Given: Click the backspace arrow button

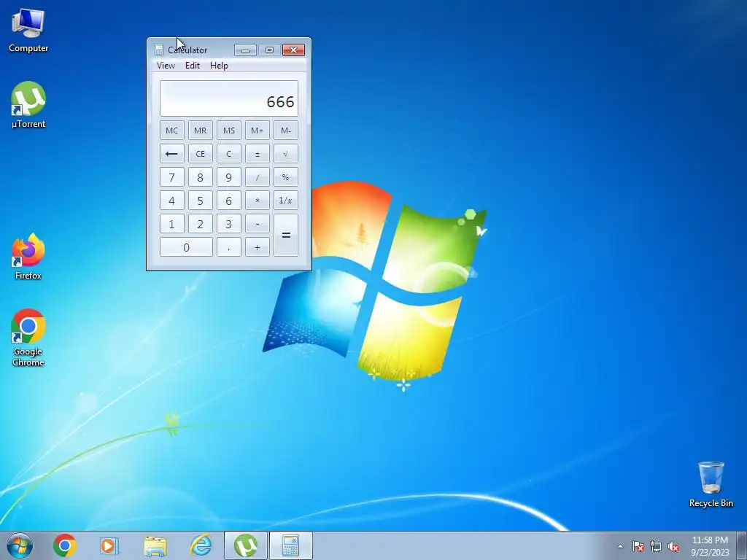Looking at the screenshot, I should pos(172,154).
